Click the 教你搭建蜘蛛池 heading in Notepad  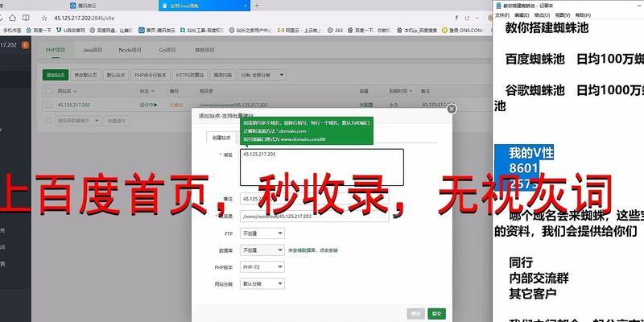click(547, 28)
